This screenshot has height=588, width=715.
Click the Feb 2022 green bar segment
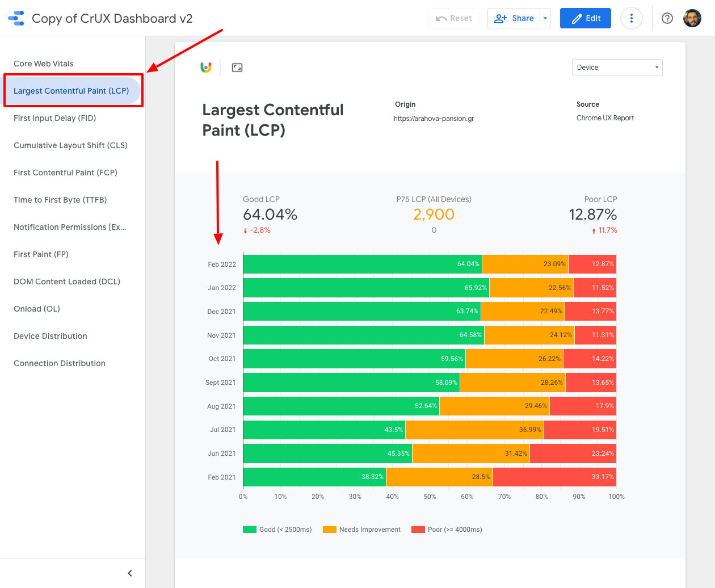(363, 264)
